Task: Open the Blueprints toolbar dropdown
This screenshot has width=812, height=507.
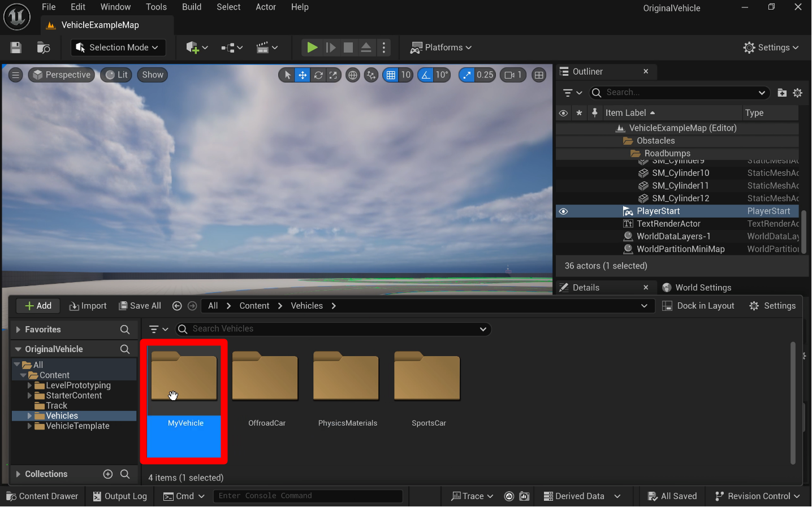Action: click(x=232, y=47)
